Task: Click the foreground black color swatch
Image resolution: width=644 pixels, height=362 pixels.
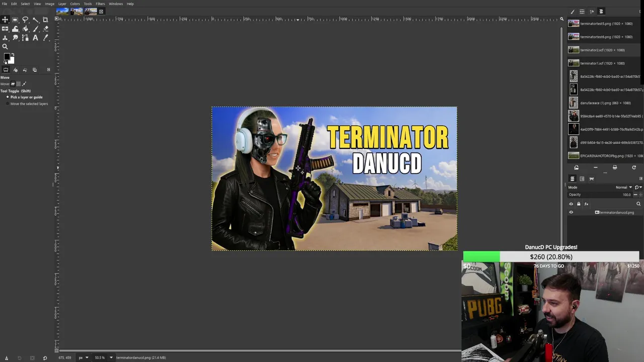Action: pyautogui.click(x=7, y=57)
